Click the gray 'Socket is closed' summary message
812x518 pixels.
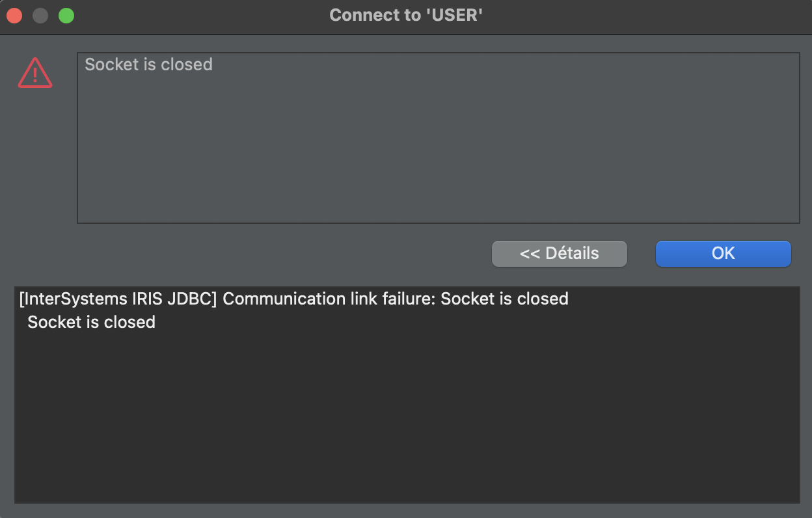pos(148,64)
